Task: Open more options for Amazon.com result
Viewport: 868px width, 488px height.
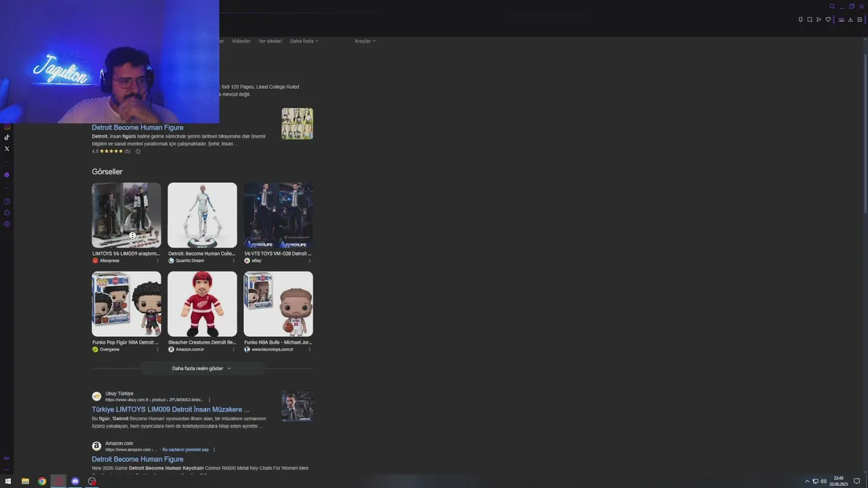Action: [214, 449]
